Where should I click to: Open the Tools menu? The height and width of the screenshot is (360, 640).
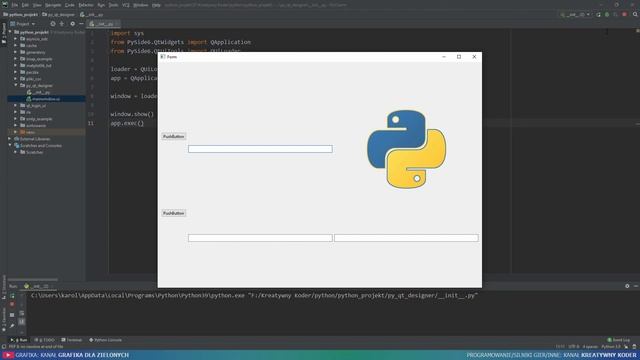pyautogui.click(x=113, y=5)
